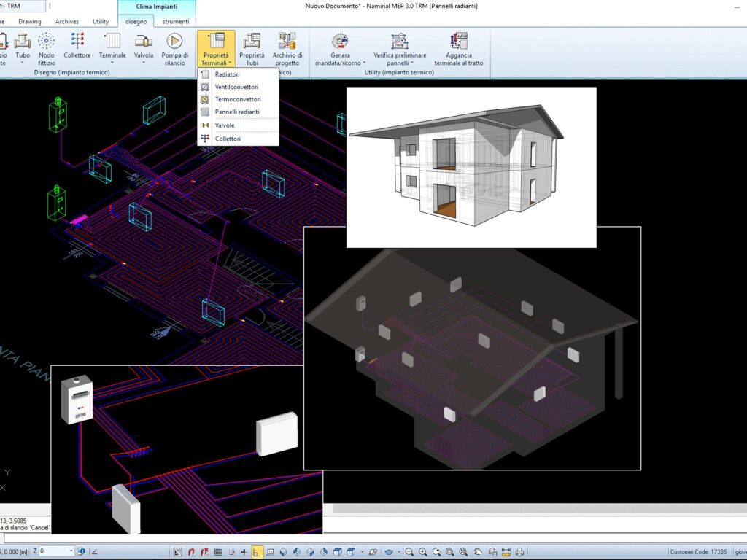This screenshot has width=747, height=560.
Task: Expand the Terminale dropdown
Action: click(x=112, y=63)
